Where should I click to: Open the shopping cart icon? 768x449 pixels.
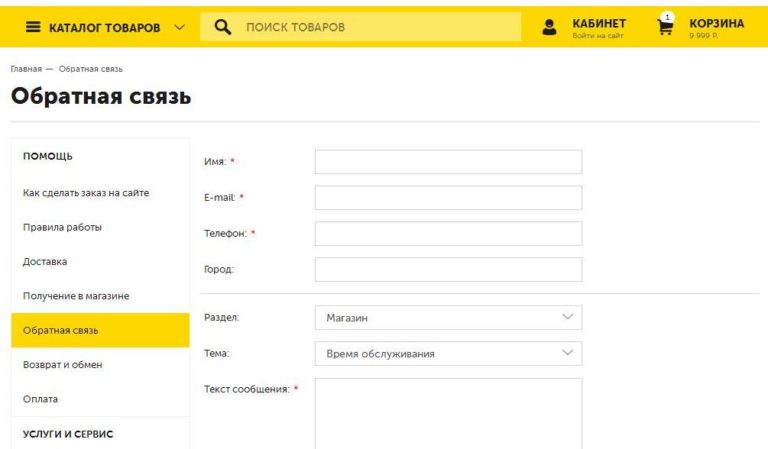point(665,27)
